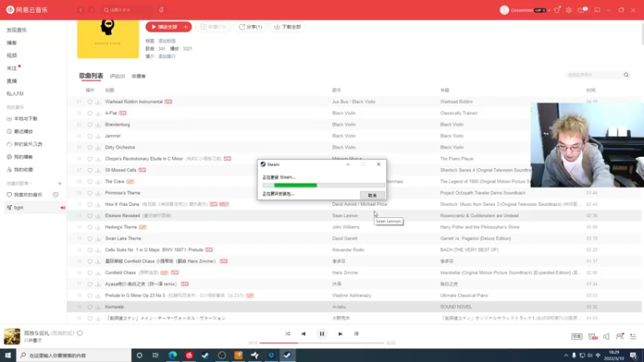Pause the current song
This screenshot has height=362, width=644.
pyautogui.click(x=321, y=334)
